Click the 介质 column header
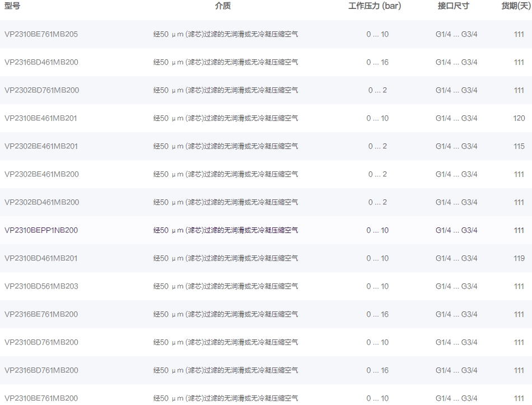The height and width of the screenshot is (405, 532). pyautogui.click(x=223, y=6)
